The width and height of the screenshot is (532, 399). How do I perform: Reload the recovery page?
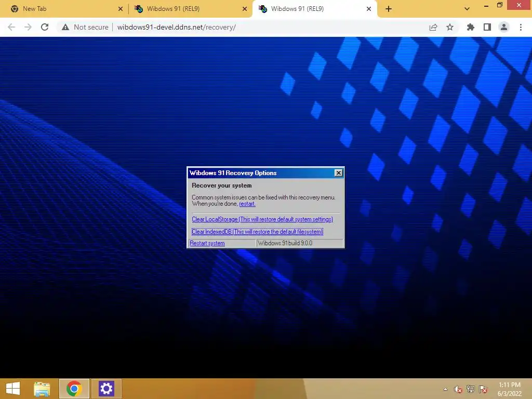pyautogui.click(x=45, y=27)
